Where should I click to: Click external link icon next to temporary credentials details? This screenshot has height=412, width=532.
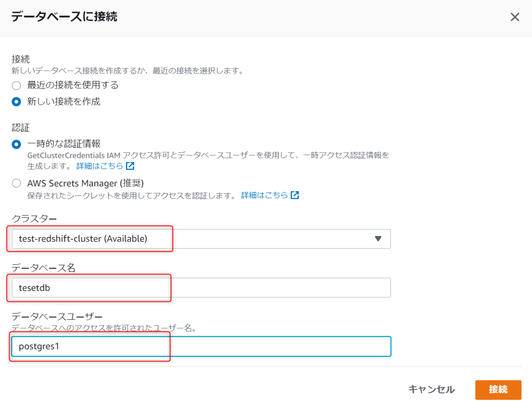[x=130, y=167]
